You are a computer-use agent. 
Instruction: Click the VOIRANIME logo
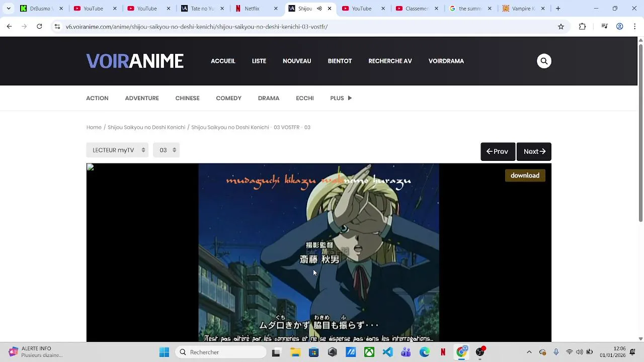pyautogui.click(x=135, y=61)
